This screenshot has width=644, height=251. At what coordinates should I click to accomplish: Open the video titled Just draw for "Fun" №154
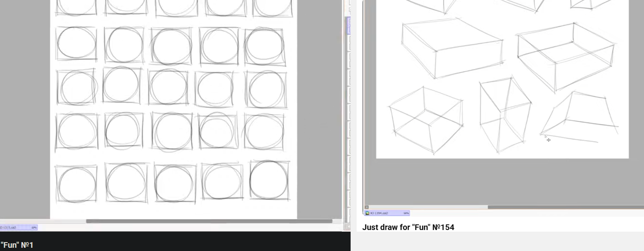pyautogui.click(x=408, y=227)
